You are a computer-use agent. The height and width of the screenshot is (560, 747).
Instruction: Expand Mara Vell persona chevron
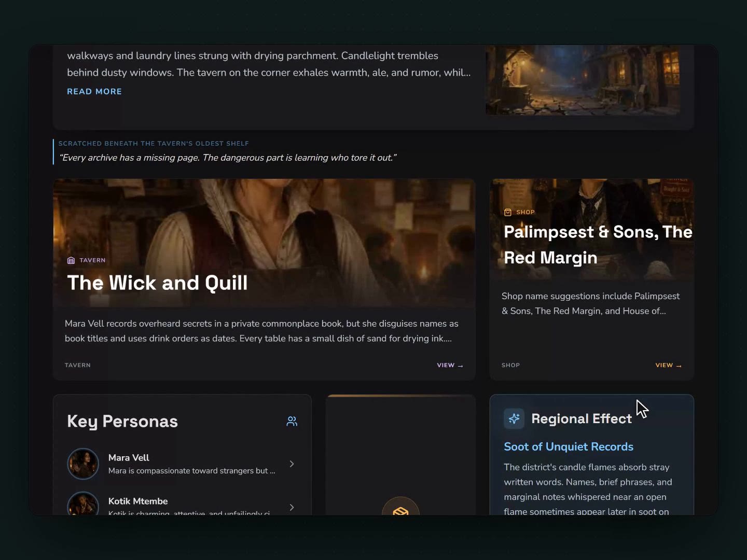292,464
